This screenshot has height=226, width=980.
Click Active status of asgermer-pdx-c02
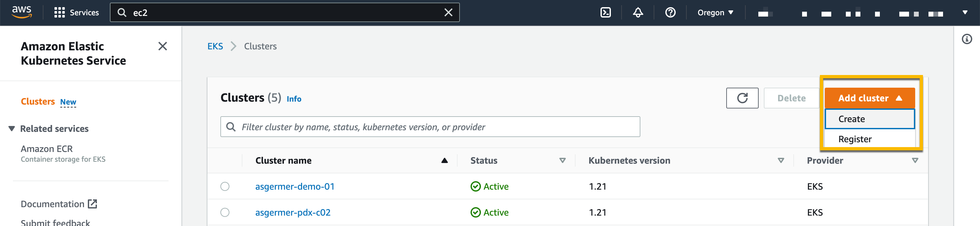[x=489, y=212]
